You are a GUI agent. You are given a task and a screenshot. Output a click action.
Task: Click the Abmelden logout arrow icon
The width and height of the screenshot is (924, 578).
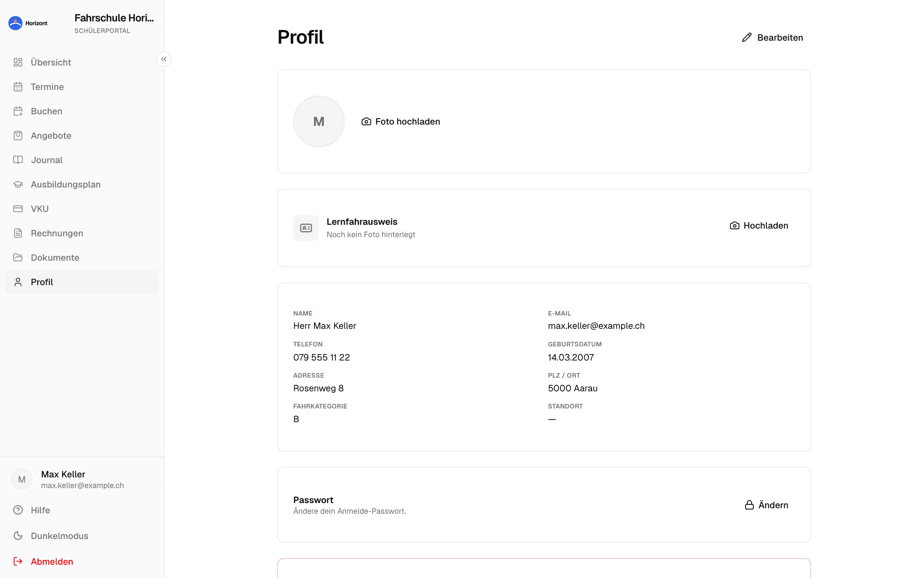point(18,562)
